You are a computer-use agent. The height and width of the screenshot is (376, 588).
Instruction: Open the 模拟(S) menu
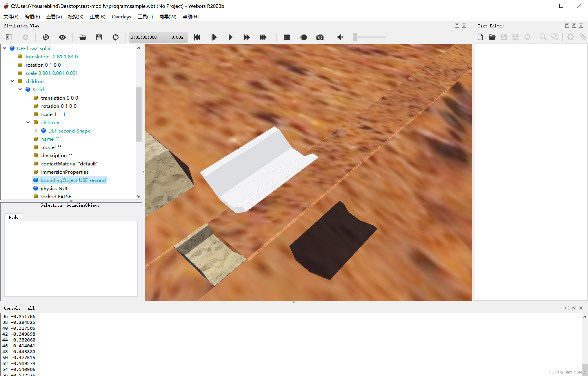point(76,17)
